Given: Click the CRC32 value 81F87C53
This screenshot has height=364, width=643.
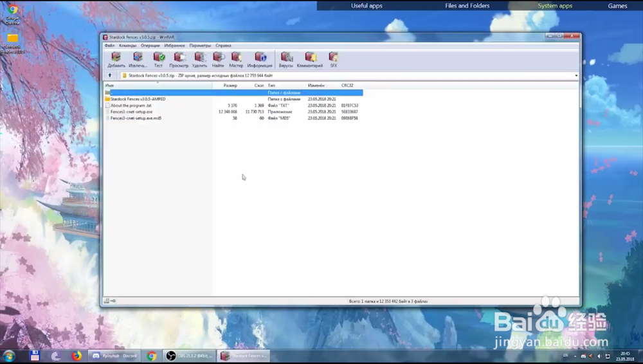Looking at the screenshot, I should point(350,105).
